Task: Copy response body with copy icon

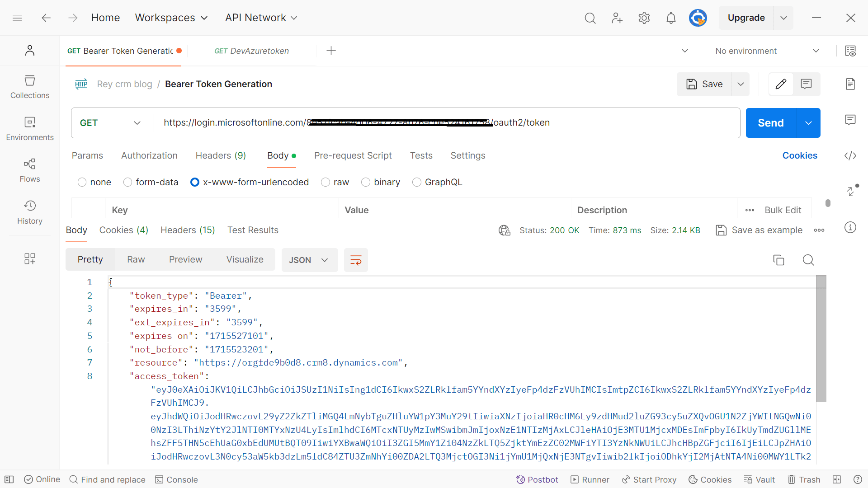Action: [778, 260]
